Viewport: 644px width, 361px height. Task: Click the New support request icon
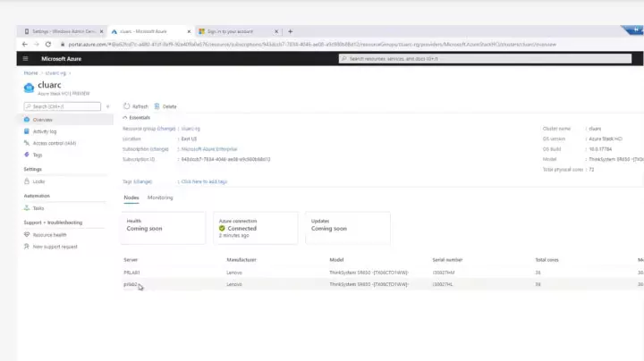tap(27, 247)
